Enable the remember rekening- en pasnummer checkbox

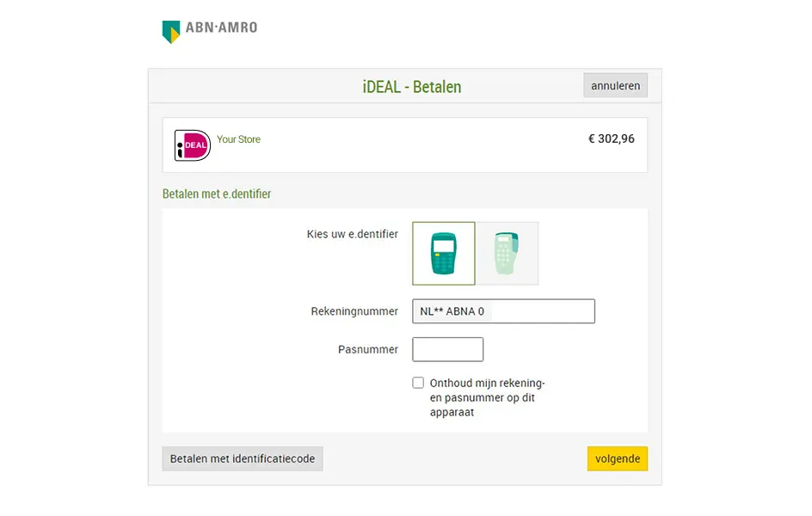418,382
